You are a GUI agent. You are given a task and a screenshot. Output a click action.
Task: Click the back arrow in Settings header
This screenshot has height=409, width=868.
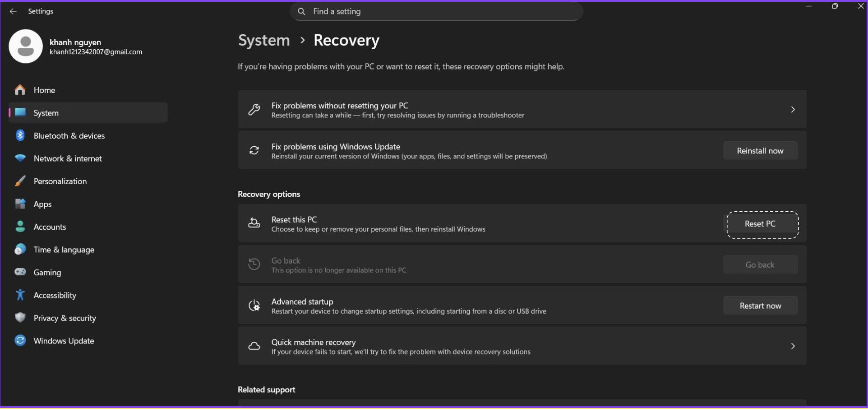coord(13,11)
